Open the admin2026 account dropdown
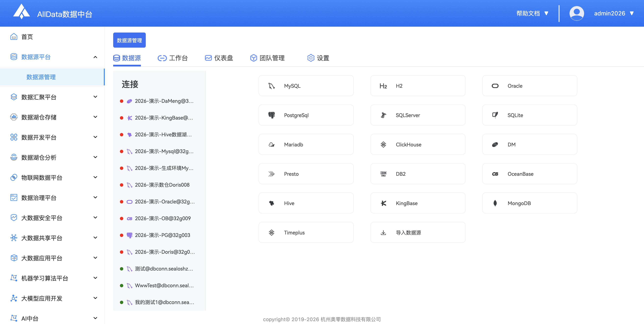This screenshot has width=644, height=324. coord(614,13)
